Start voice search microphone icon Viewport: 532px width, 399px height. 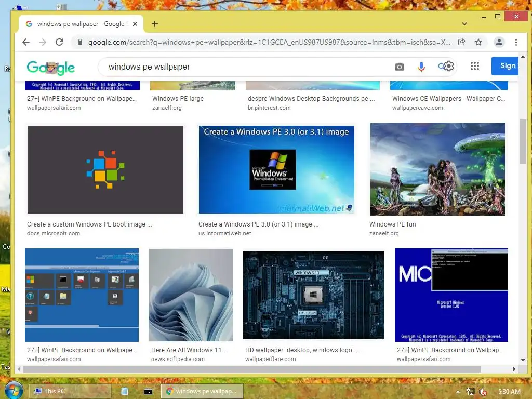[421, 66]
